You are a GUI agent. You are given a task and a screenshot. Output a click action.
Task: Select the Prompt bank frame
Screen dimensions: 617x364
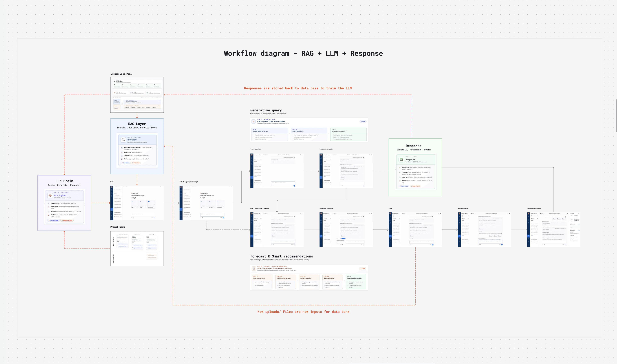pyautogui.click(x=137, y=248)
